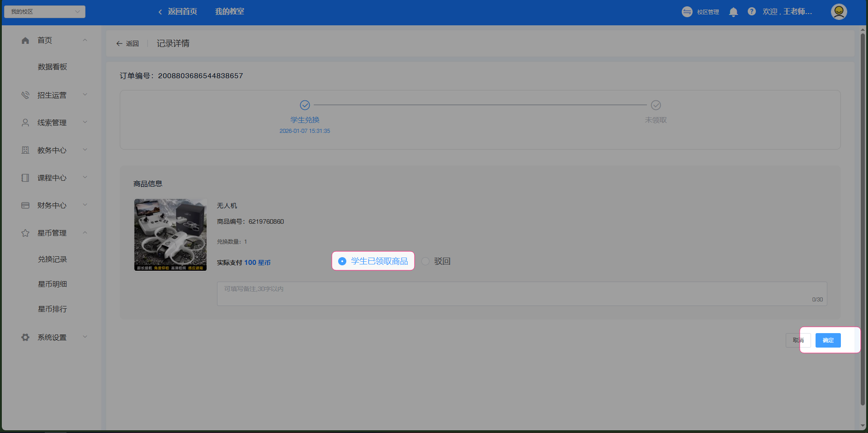Click the timestamp 2026-01-07 15:31:35
The image size is (868, 433).
(x=305, y=131)
